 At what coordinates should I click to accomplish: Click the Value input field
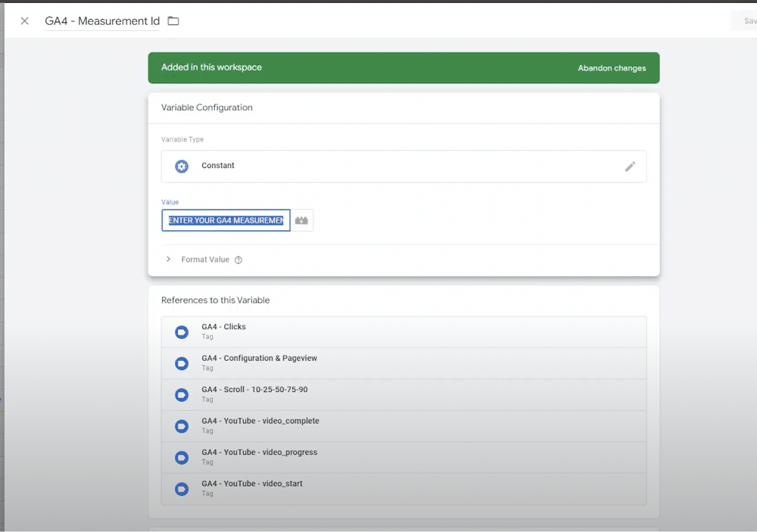226,220
